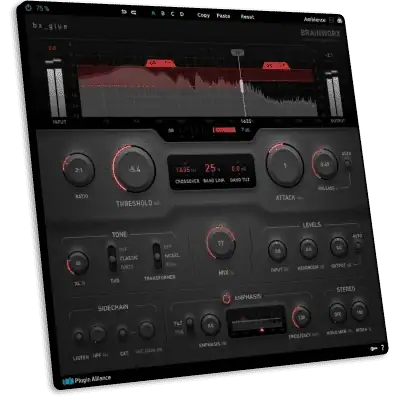Screen dimensions: 395x400
Task: Click the low band threshold handle
Action: (x=161, y=63)
